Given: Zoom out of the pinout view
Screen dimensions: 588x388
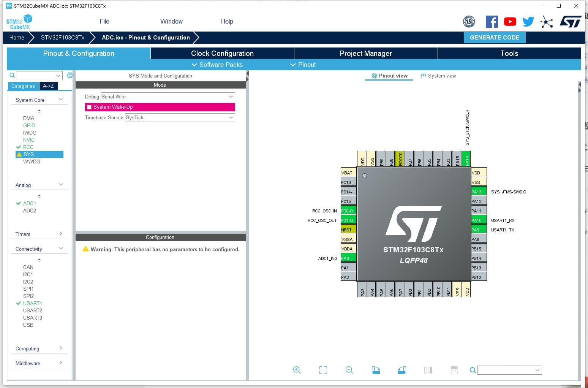Looking at the screenshot, I should (x=349, y=370).
